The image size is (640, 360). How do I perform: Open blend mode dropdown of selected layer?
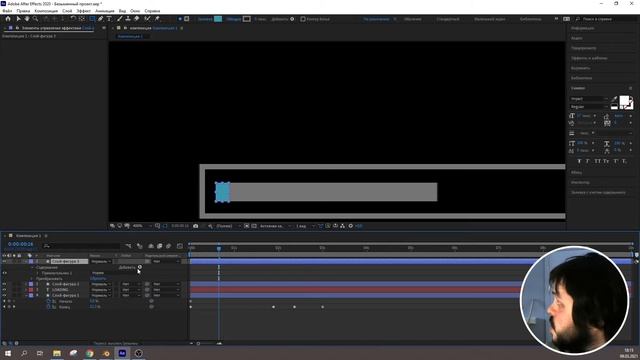pos(101,261)
